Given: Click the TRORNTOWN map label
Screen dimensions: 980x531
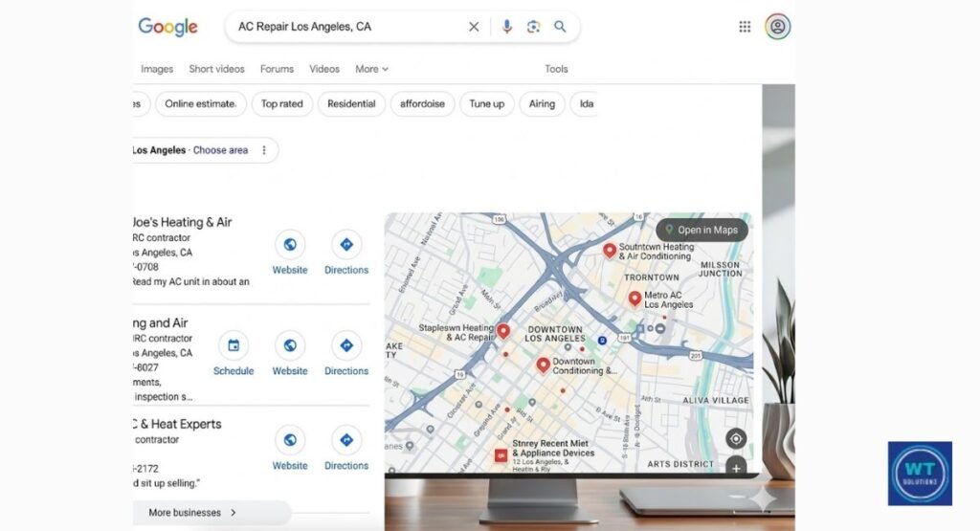Looking at the screenshot, I should [651, 277].
